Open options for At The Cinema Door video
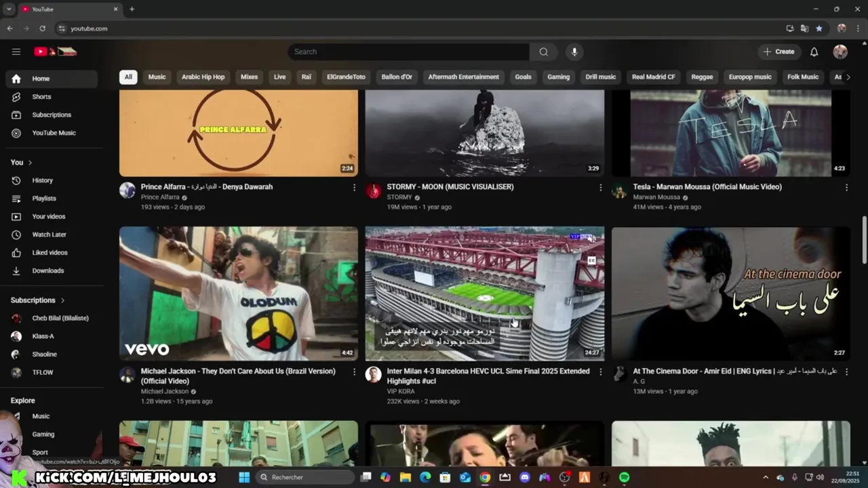868x488 pixels. tap(846, 371)
